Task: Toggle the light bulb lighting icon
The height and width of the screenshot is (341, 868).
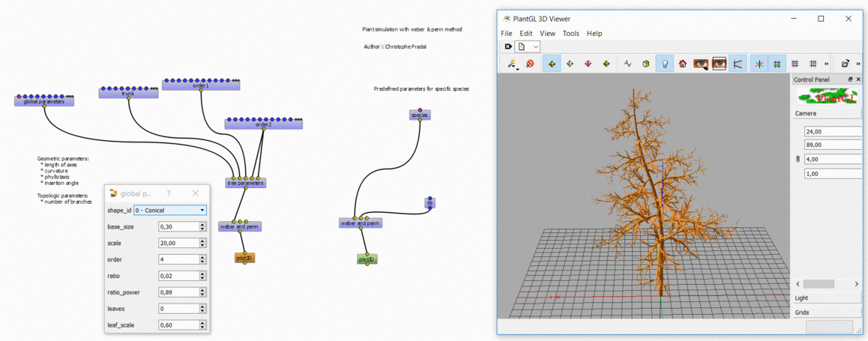Action: (665, 64)
